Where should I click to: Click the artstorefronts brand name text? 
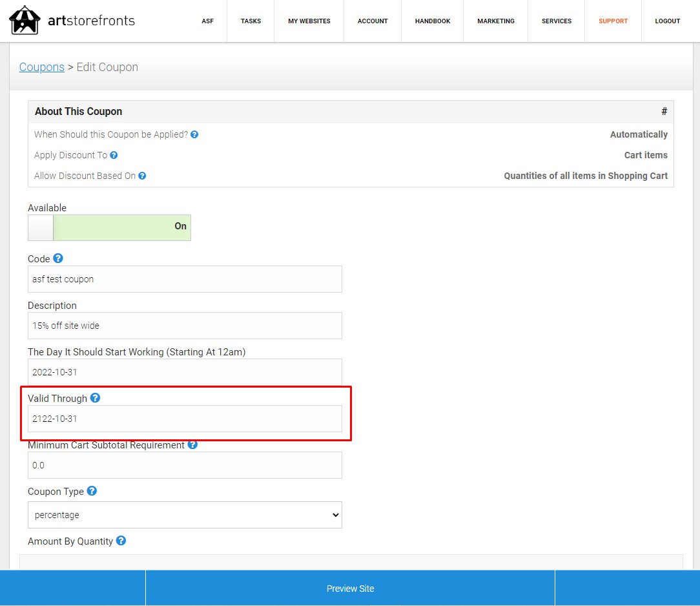tap(92, 21)
